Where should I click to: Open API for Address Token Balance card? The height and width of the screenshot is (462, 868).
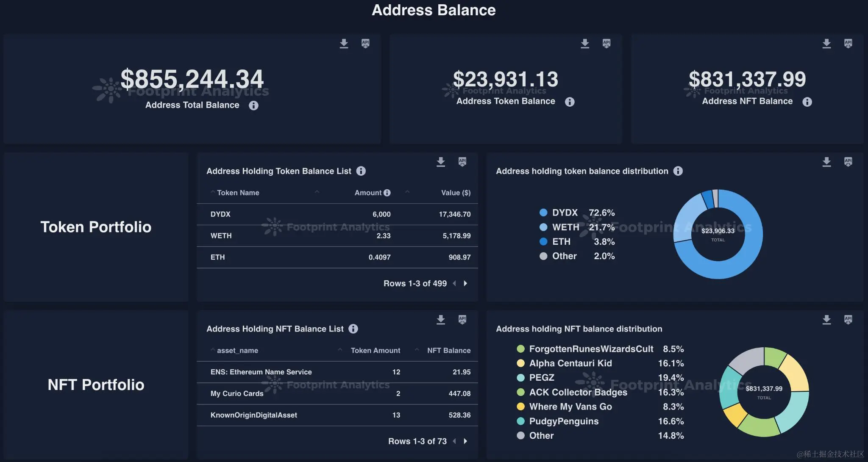tap(606, 43)
